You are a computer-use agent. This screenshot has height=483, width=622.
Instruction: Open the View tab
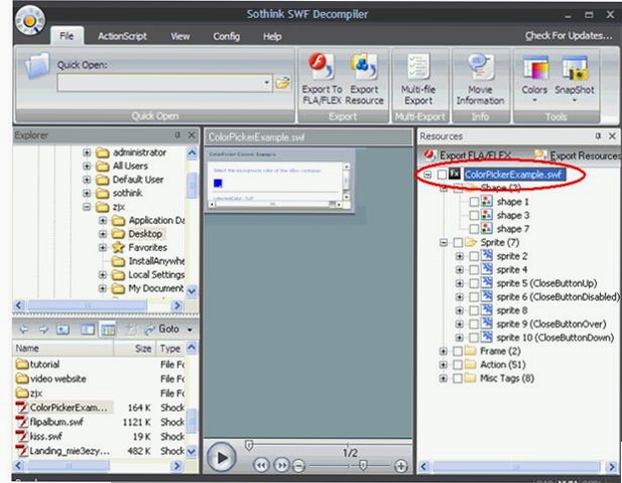pyautogui.click(x=180, y=36)
